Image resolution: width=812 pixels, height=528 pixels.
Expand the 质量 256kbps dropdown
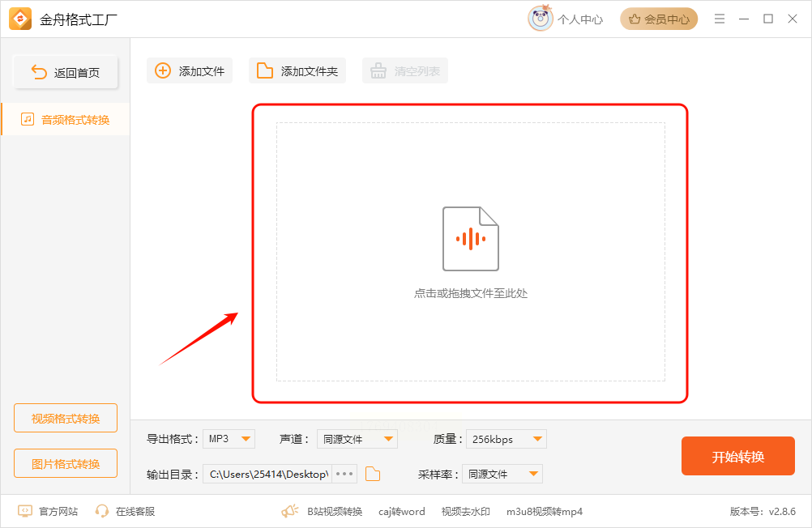tap(506, 439)
